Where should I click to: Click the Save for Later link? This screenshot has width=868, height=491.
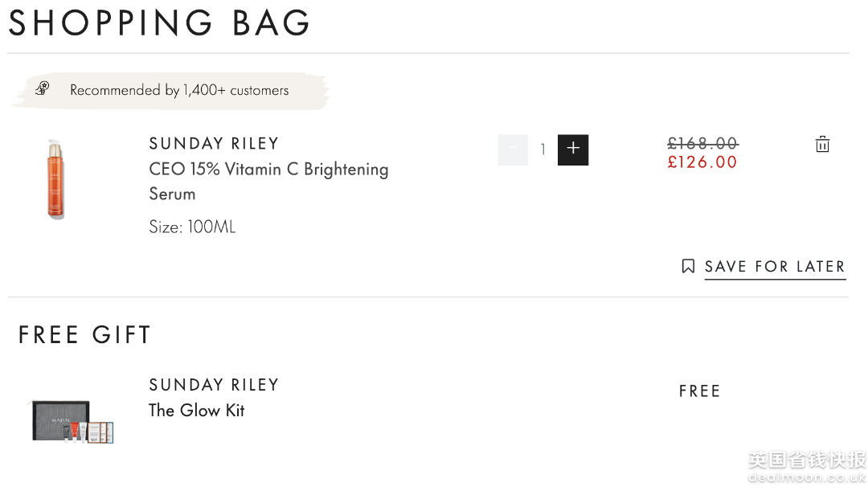pos(775,267)
